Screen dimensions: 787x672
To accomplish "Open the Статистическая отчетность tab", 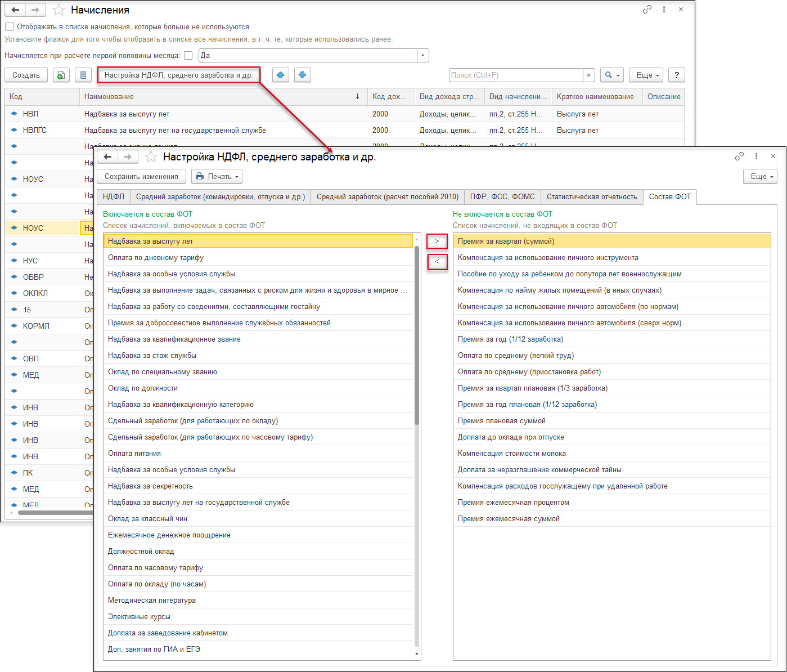I will (592, 196).
